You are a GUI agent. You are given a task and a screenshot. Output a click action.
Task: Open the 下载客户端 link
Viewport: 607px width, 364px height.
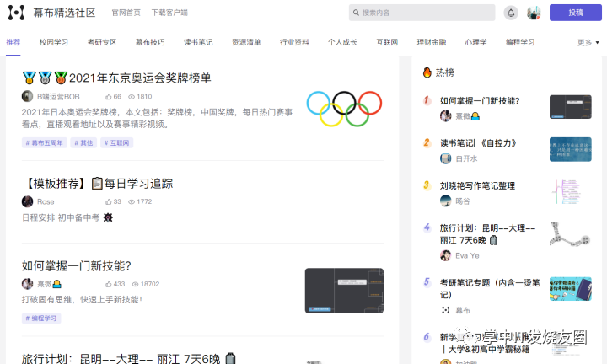169,13
